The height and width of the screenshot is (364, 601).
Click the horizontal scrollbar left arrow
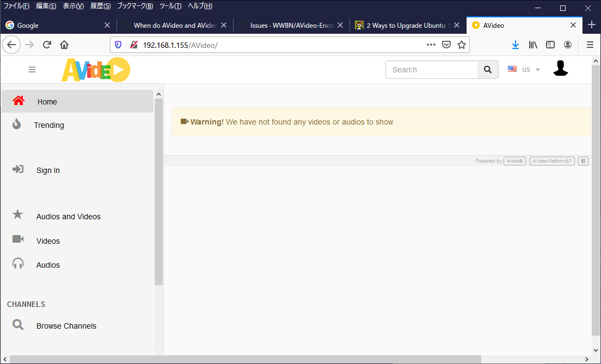click(4, 360)
